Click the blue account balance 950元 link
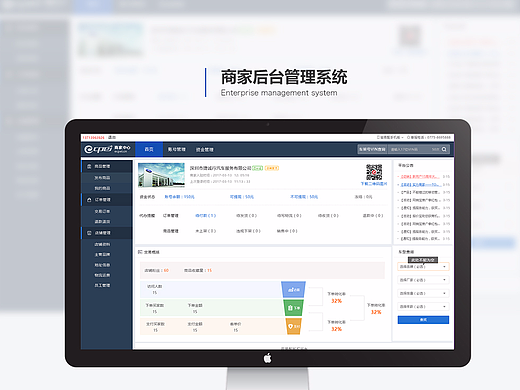Image resolution: width=520 pixels, height=390 pixels. pyautogui.click(x=179, y=197)
